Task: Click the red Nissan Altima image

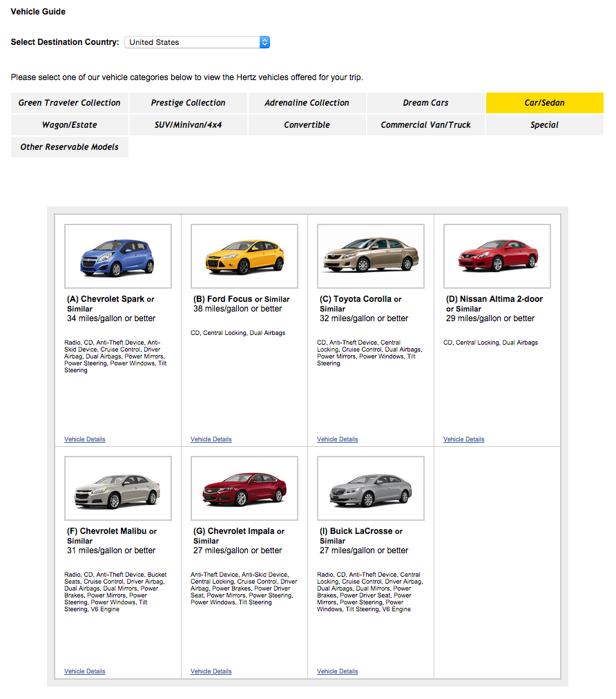Action: pyautogui.click(x=497, y=256)
